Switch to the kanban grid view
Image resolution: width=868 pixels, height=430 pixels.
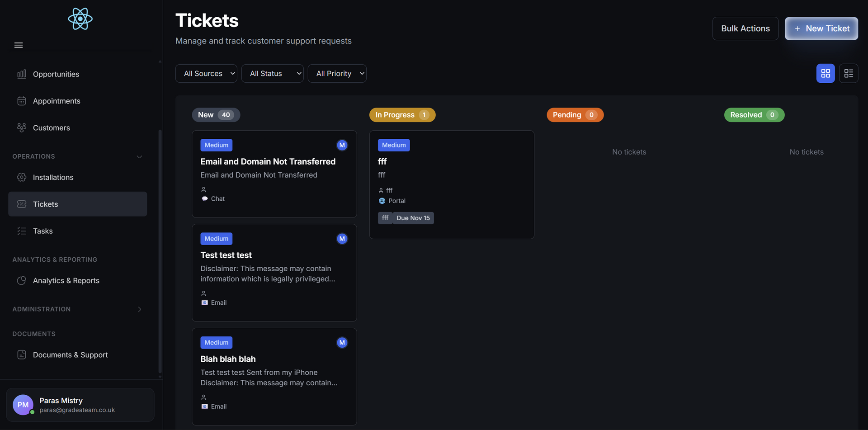[826, 73]
